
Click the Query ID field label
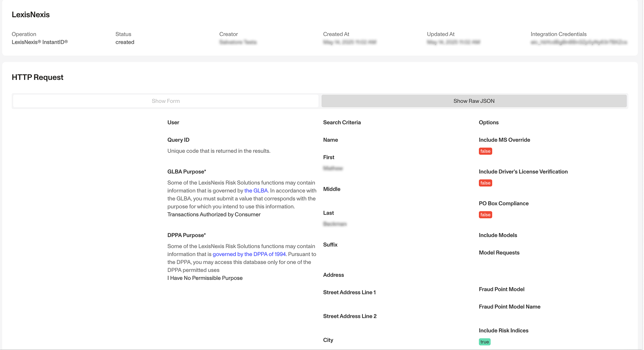tap(178, 140)
